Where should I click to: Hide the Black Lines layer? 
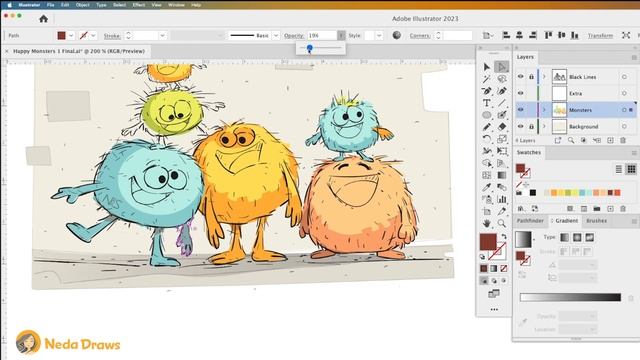520,77
